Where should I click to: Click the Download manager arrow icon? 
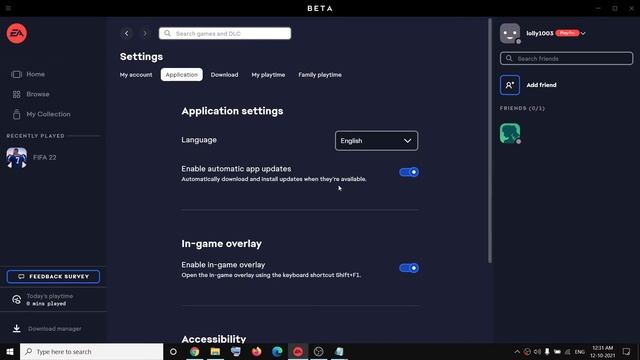click(x=16, y=329)
